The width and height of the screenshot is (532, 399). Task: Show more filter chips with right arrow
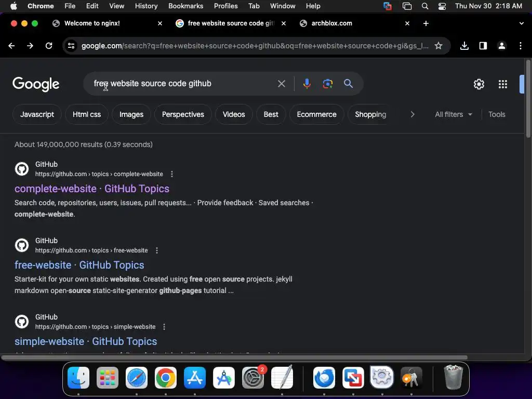coord(412,114)
